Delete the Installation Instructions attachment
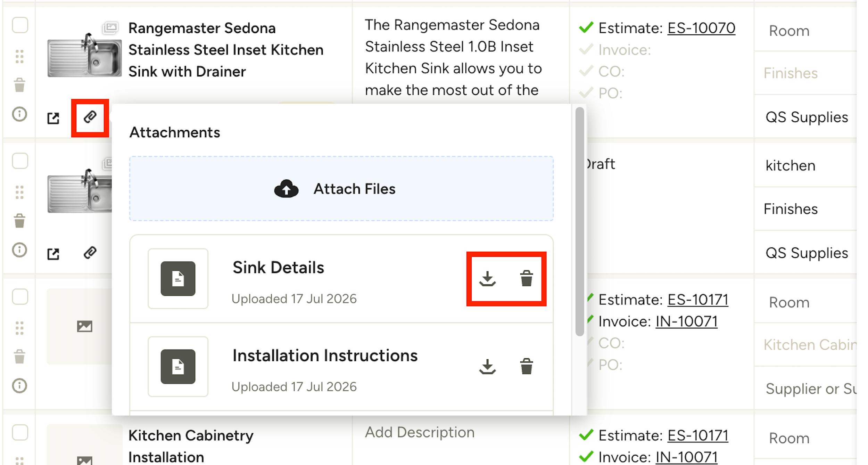The image size is (868, 465). tap(526, 366)
